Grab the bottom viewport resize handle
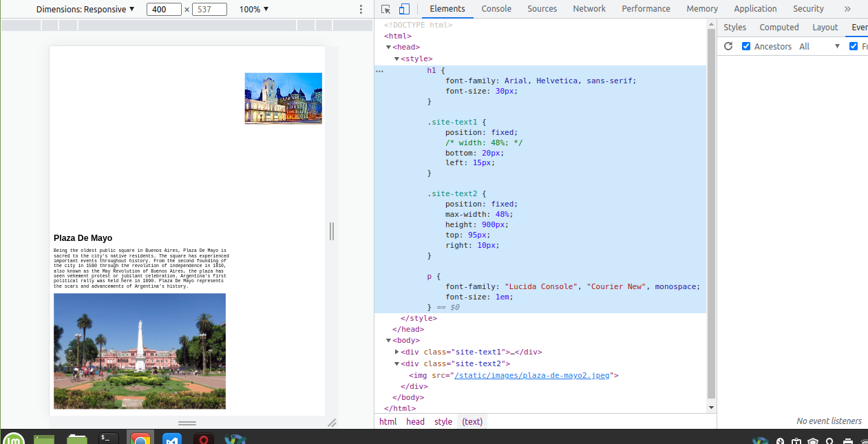Image resolution: width=868 pixels, height=444 pixels. click(x=187, y=423)
